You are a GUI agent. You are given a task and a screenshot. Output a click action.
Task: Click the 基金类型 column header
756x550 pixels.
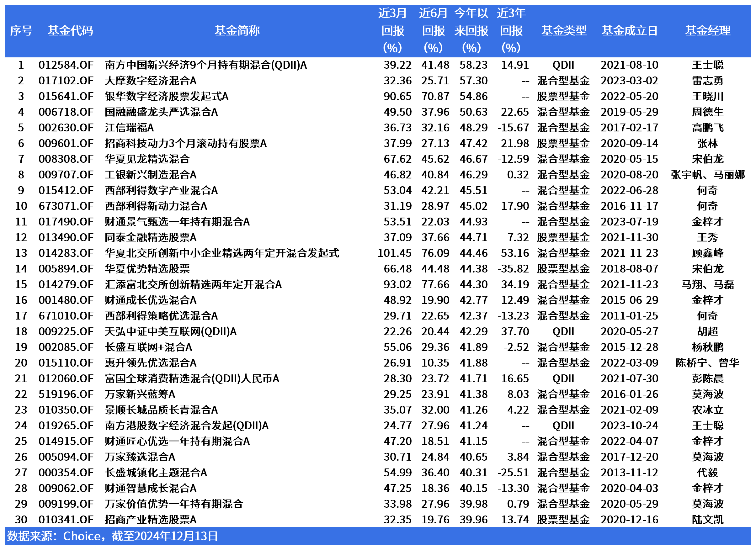pyautogui.click(x=564, y=31)
